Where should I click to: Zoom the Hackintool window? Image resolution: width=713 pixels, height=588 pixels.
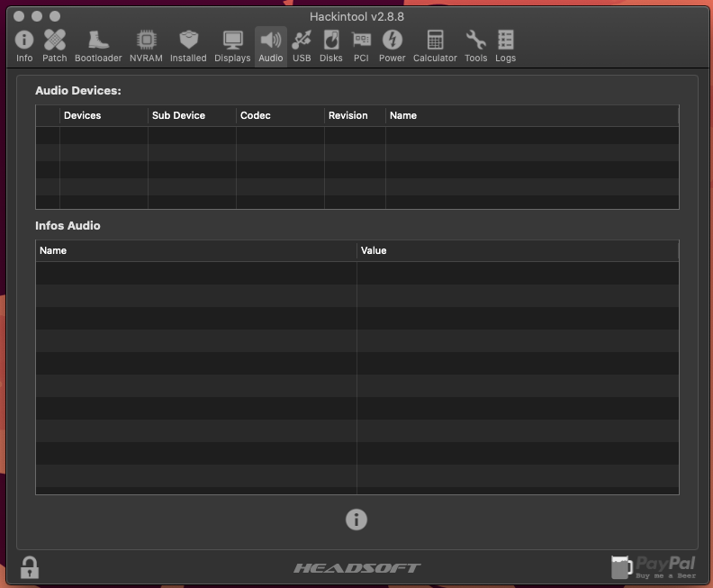coord(55,16)
